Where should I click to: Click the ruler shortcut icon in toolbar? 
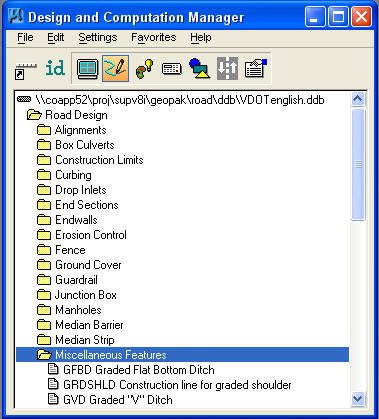tap(26, 70)
